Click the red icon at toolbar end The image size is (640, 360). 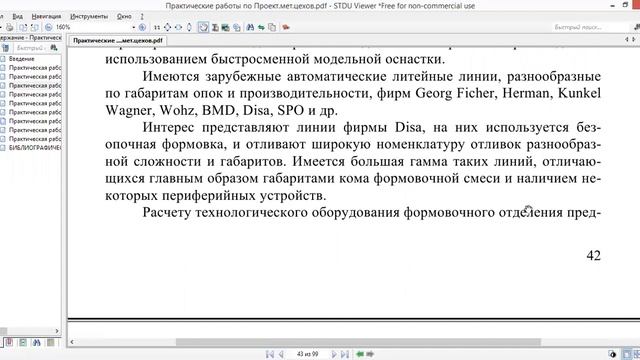(286, 27)
